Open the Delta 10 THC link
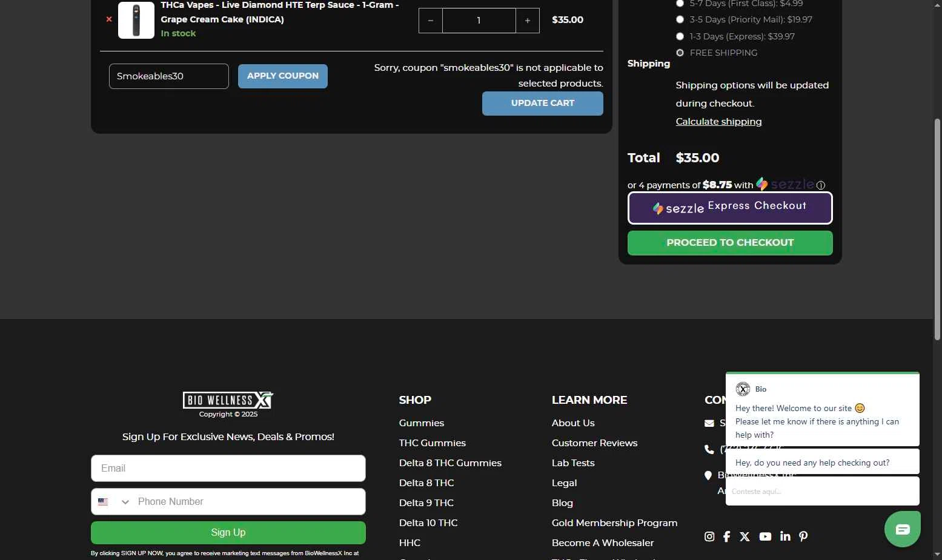The width and height of the screenshot is (942, 560). tap(428, 523)
